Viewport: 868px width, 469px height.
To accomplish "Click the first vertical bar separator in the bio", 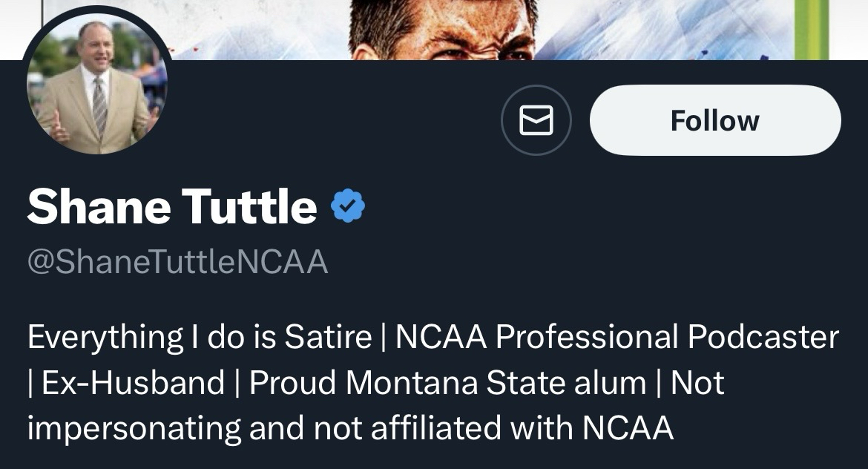I will [x=384, y=338].
